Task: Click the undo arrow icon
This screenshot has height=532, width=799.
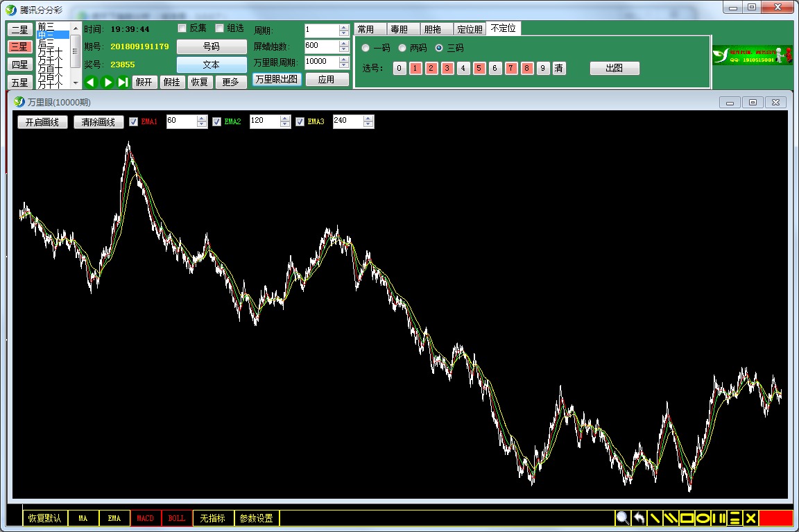Action: (639, 518)
